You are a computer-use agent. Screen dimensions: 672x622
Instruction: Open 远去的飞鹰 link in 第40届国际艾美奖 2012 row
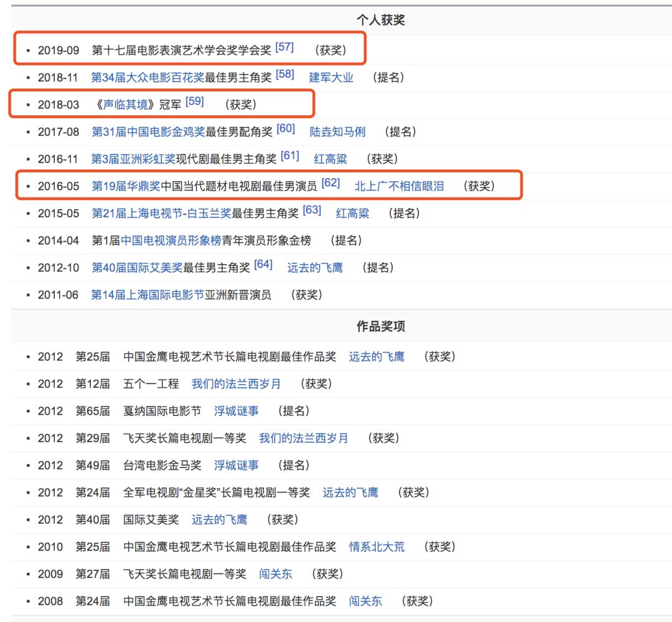coord(220,520)
